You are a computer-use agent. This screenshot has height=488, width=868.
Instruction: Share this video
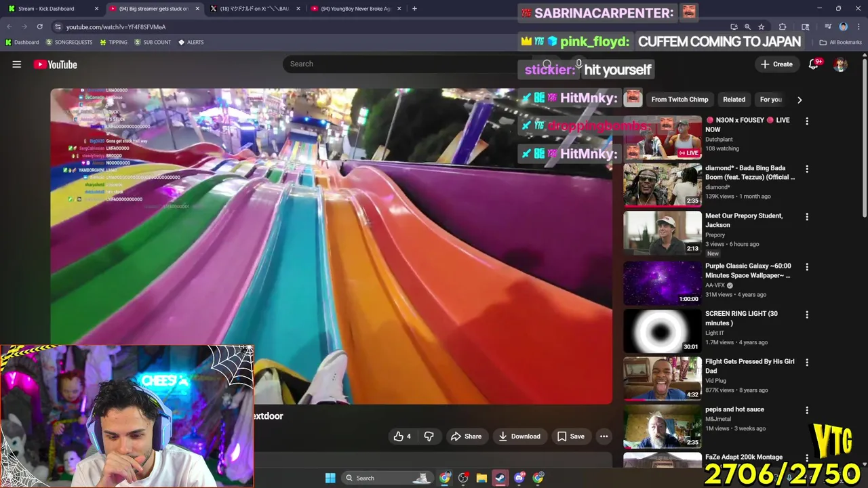(466, 436)
